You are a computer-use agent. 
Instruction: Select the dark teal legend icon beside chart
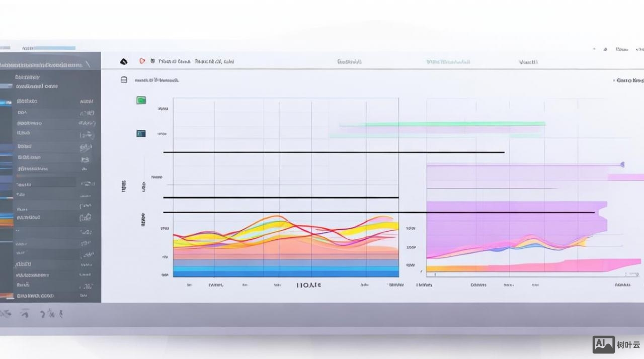141,133
